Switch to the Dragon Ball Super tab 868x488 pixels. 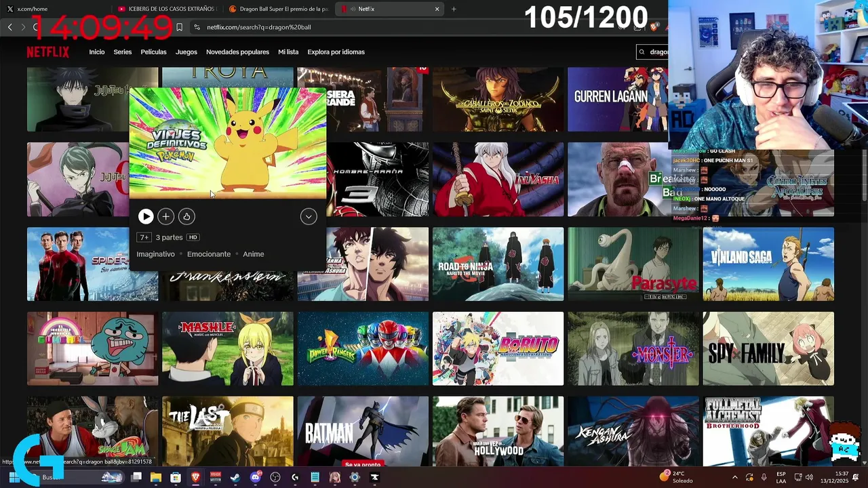[279, 9]
